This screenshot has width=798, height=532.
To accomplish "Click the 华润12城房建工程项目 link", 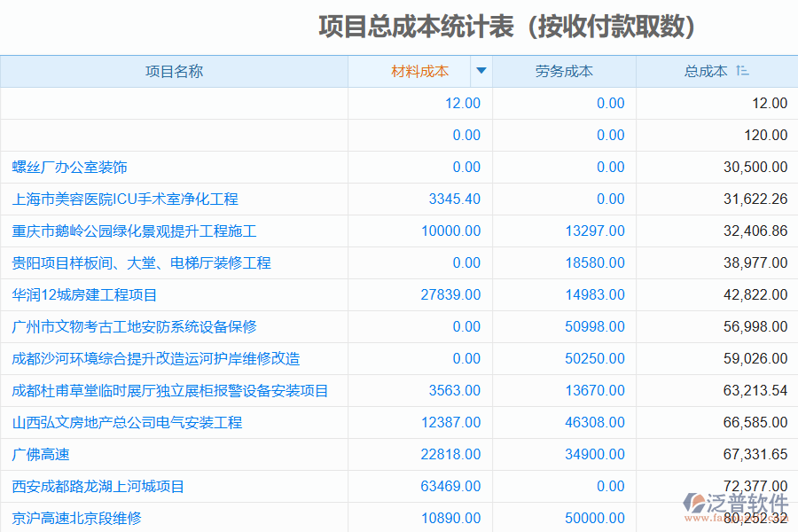I will coord(85,294).
